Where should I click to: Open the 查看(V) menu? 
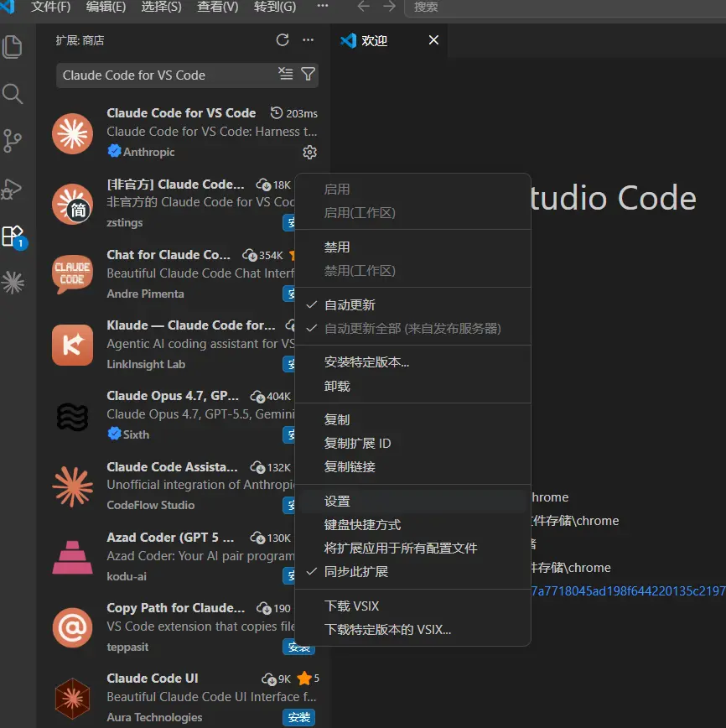click(x=218, y=7)
